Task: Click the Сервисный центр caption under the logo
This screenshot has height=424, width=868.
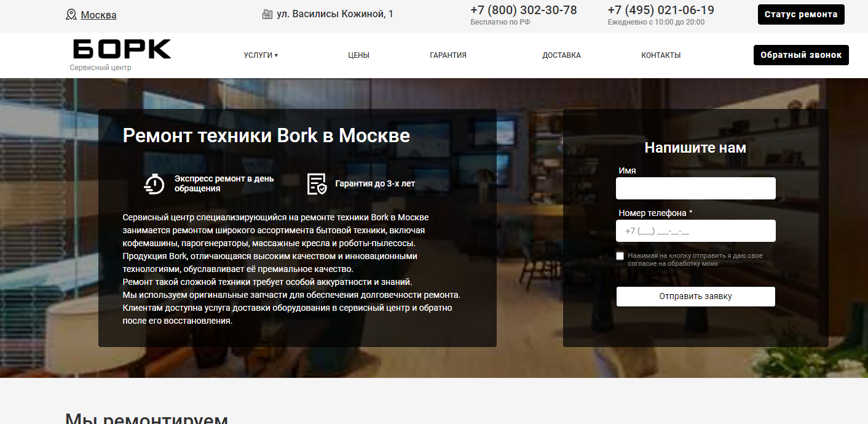Action: 100,68
